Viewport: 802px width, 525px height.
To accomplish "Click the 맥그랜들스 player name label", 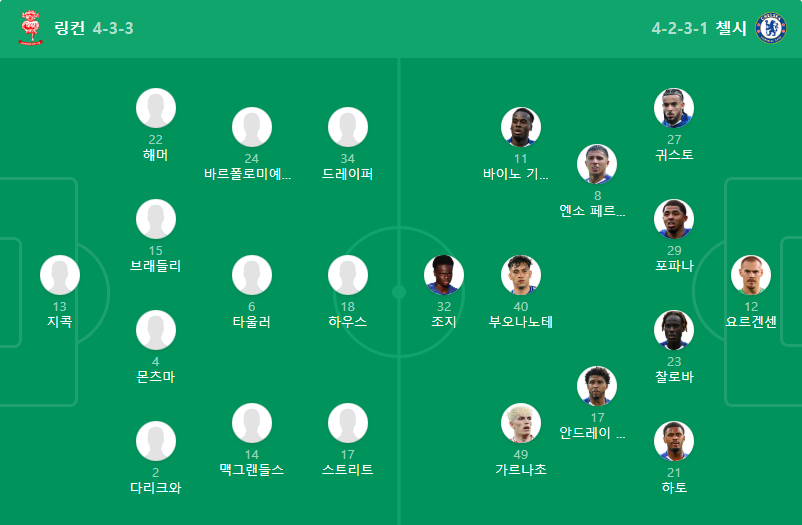I will click(252, 470).
